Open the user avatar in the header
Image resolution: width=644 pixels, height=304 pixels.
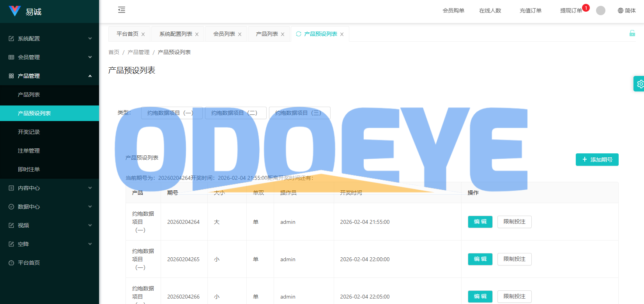click(601, 11)
